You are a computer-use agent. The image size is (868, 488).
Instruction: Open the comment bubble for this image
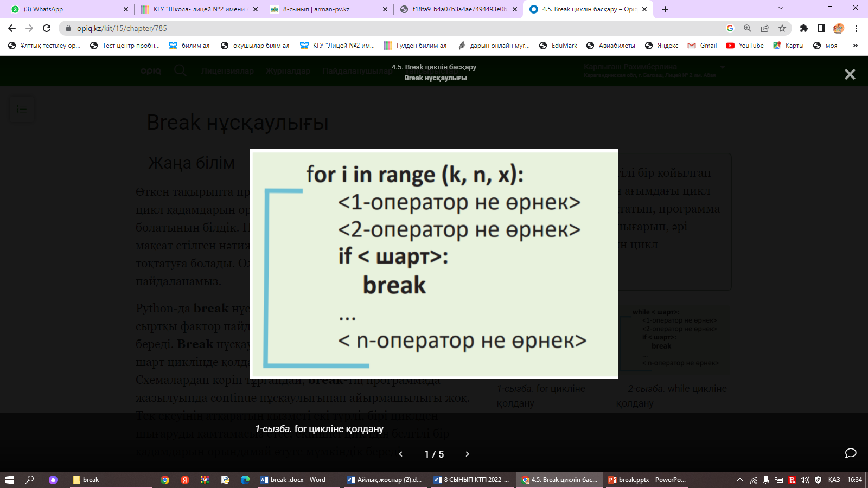[851, 453]
